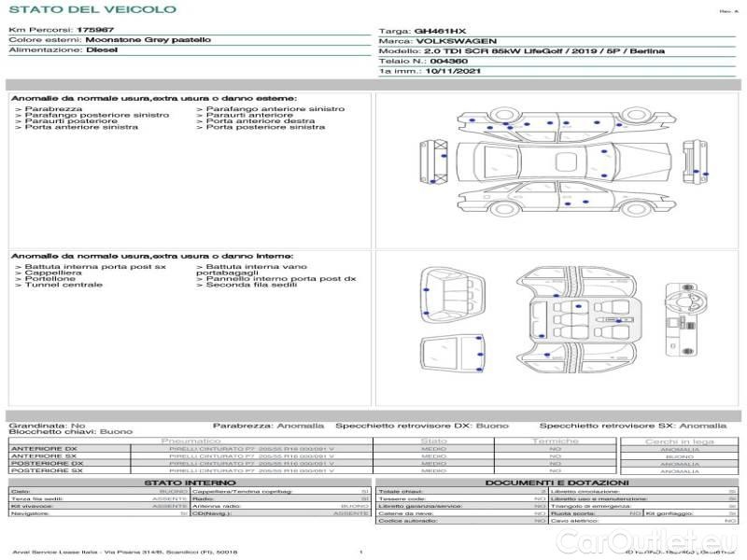The height and width of the screenshot is (560, 747).
Task: Select the "Antenna radio" row label
Action: pos(217,506)
